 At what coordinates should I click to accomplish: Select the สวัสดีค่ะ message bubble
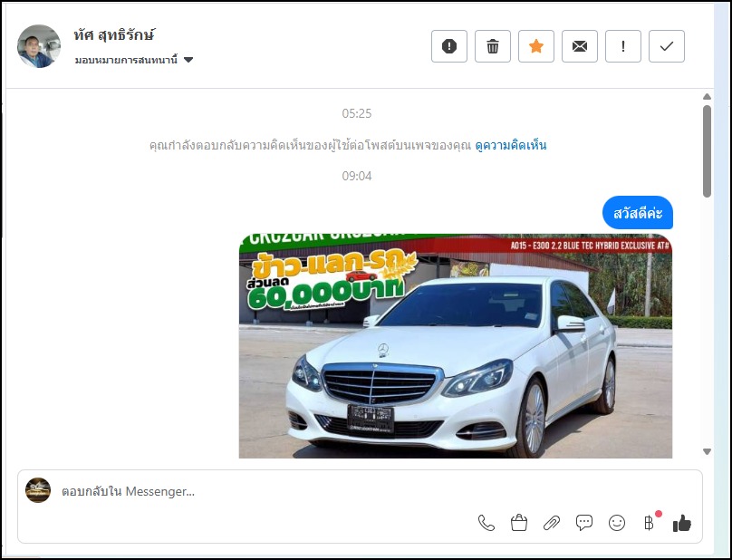(638, 213)
